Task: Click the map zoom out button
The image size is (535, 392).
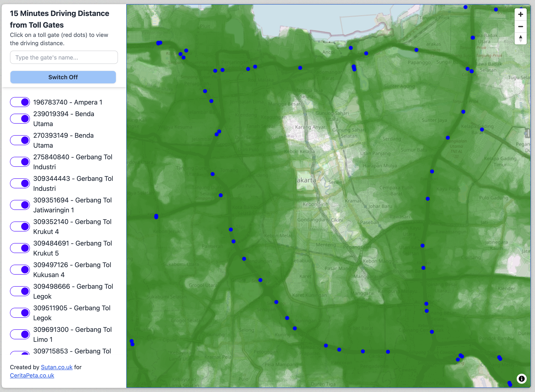Action: click(x=520, y=27)
